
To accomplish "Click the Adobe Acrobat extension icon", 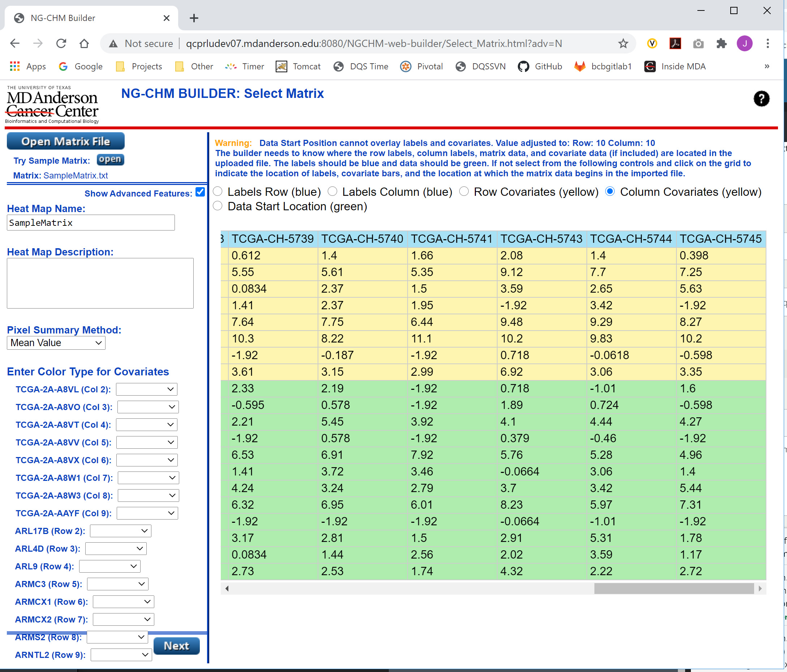I will 675,43.
